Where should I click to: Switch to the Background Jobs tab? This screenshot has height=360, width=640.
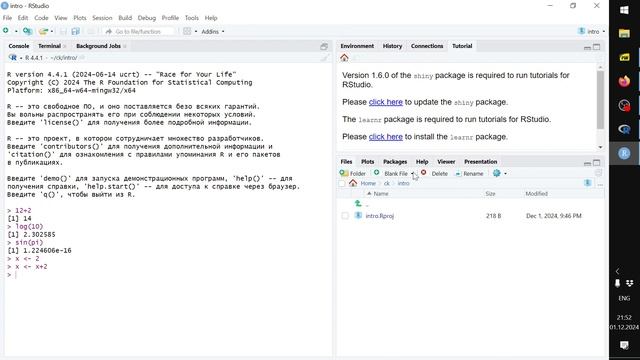(x=98, y=46)
